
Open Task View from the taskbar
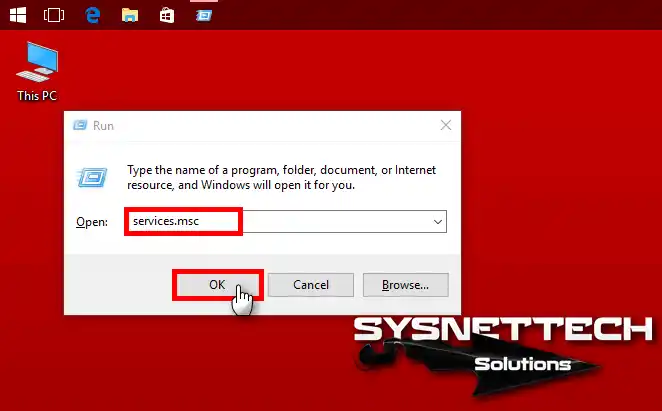pos(54,15)
